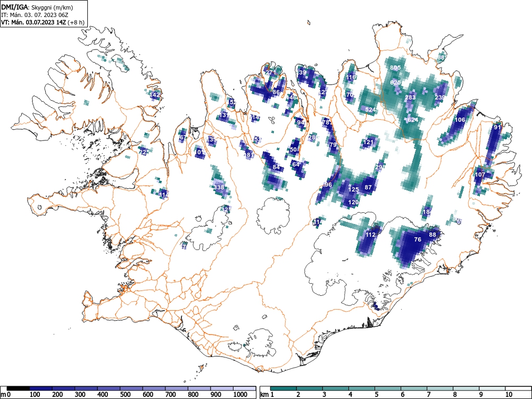The height and width of the screenshot is (399, 532).
Task: Click the visibility value 805 on the map
Action: click(395, 68)
